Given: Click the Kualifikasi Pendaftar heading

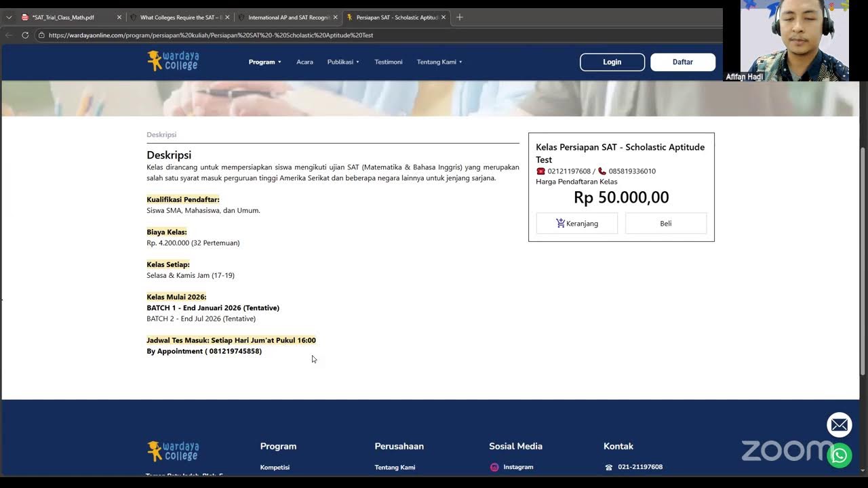Looking at the screenshot, I should point(183,199).
